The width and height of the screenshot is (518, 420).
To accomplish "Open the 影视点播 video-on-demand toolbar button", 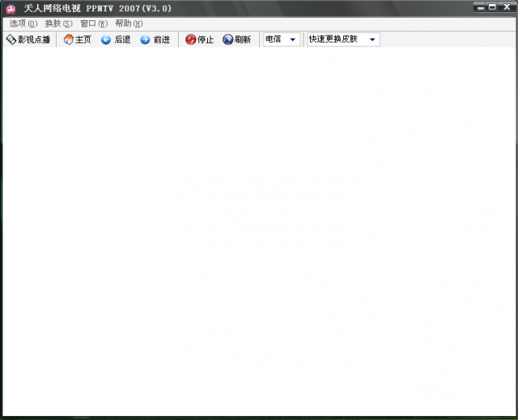I will pyautogui.click(x=28, y=40).
